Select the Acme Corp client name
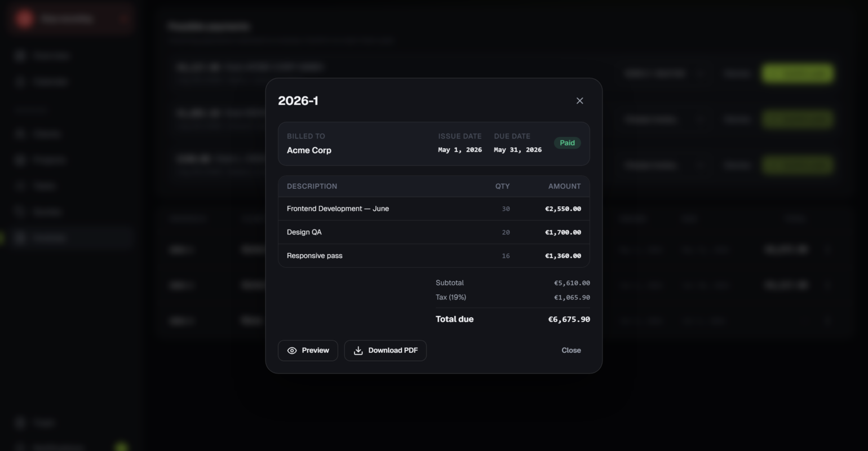The height and width of the screenshot is (451, 868). coord(309,151)
